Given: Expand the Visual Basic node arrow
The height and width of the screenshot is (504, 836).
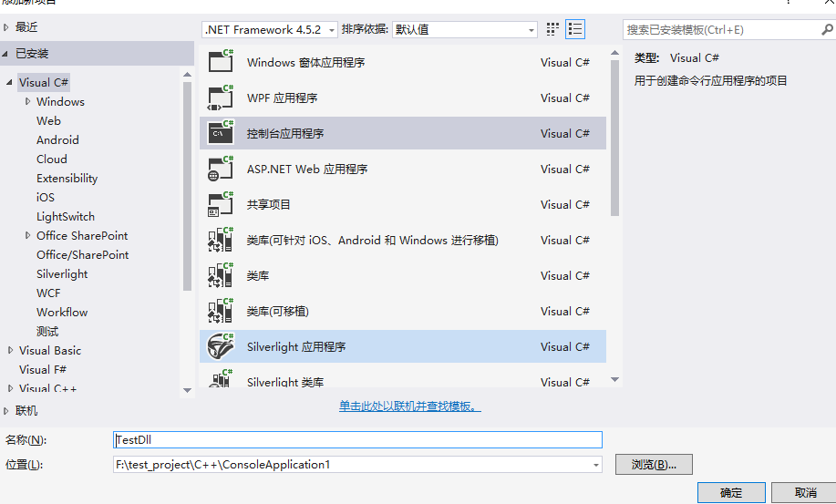Looking at the screenshot, I should (x=10, y=350).
